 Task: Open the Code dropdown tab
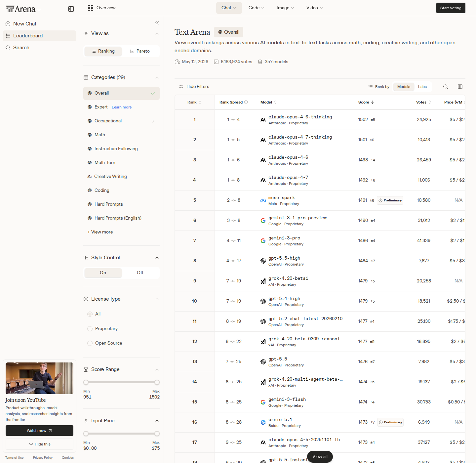click(x=257, y=8)
